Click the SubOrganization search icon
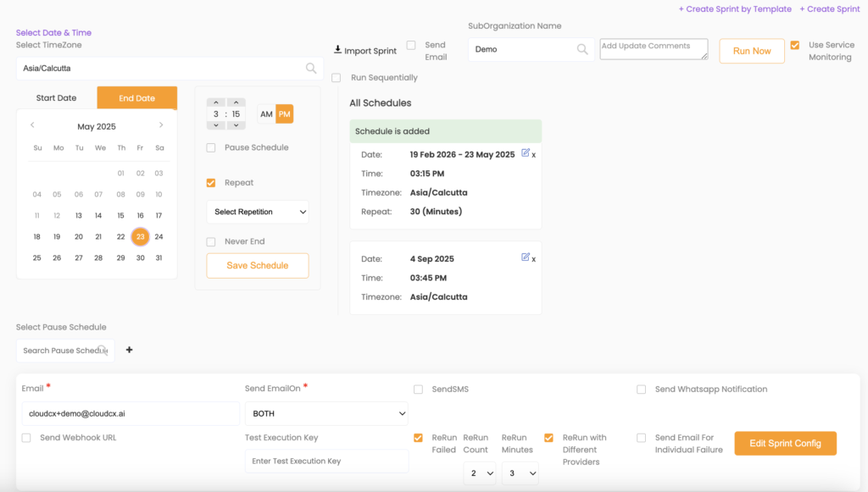 coord(582,50)
